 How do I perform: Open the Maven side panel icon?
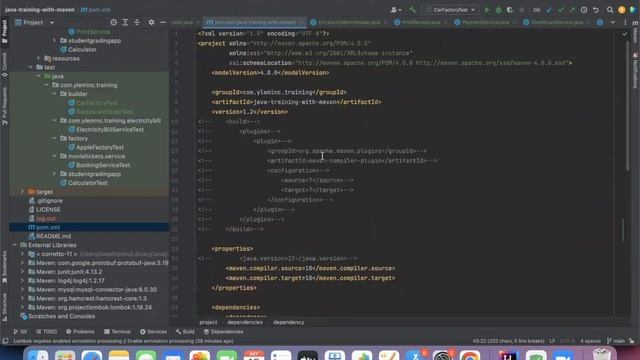coord(635,32)
